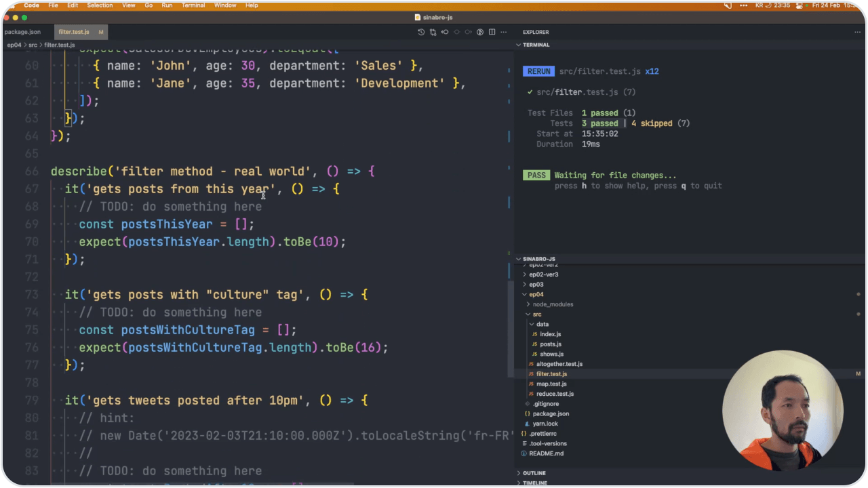Click the terminal Duration value '19ms'
868x488 pixels.
pos(592,144)
